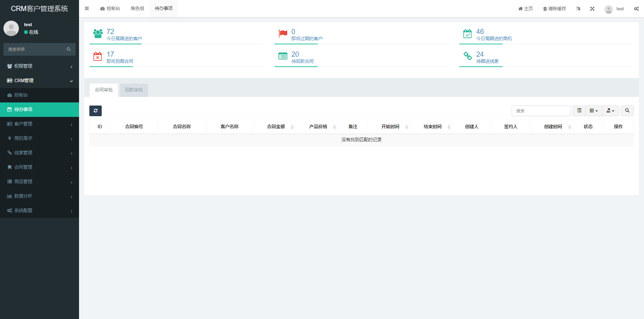Click the red calendar cross icon
This screenshot has width=644, height=319.
pos(98,56)
